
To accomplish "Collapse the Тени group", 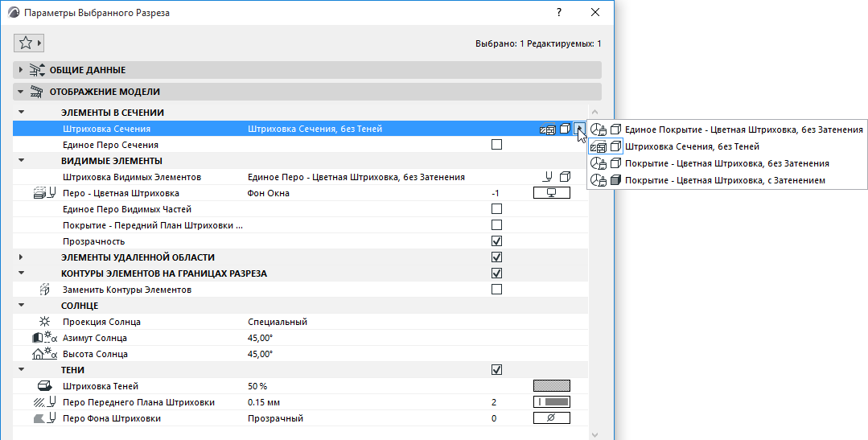I will [22, 369].
